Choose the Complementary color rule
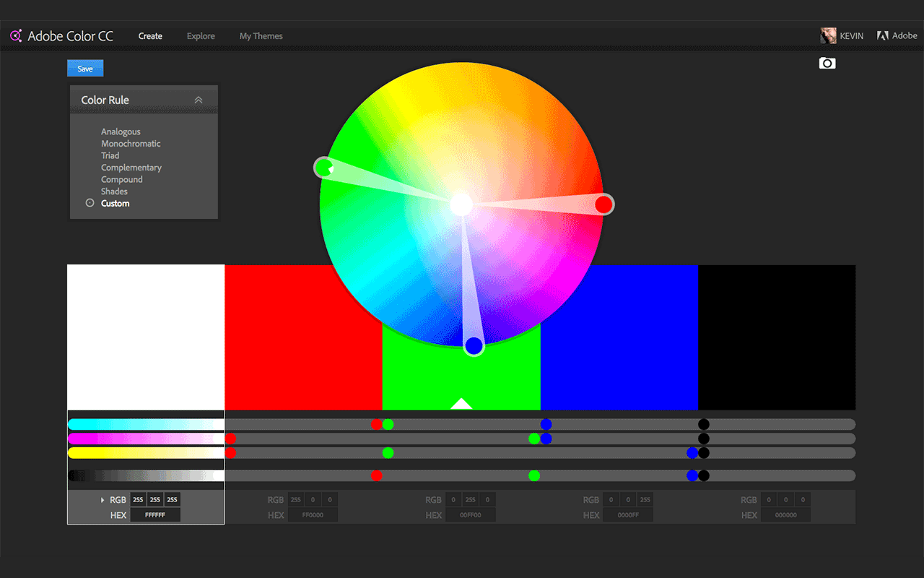 coord(131,168)
